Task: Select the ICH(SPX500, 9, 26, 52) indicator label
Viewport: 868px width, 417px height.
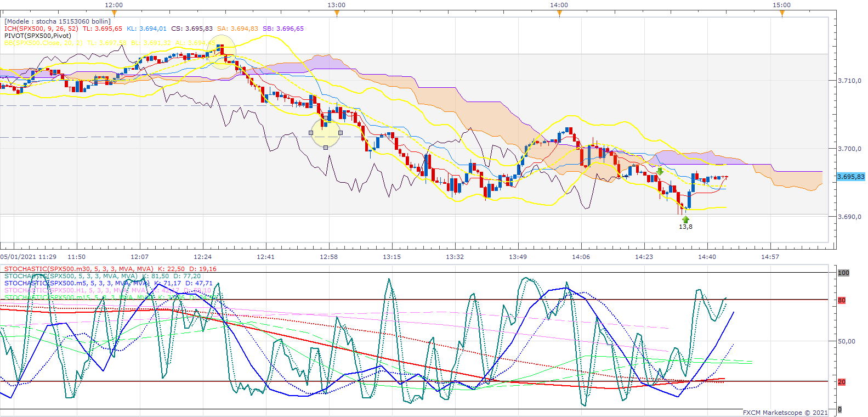Action: tap(41, 29)
